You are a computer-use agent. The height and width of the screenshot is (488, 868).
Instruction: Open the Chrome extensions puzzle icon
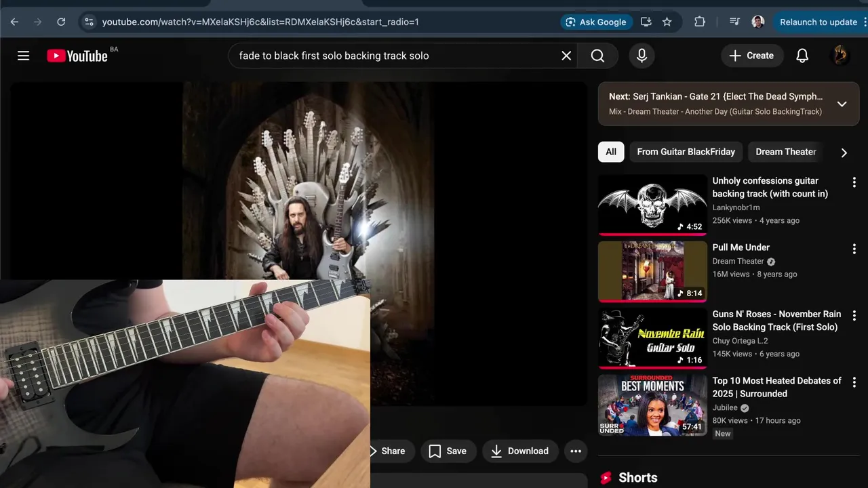pyautogui.click(x=700, y=22)
